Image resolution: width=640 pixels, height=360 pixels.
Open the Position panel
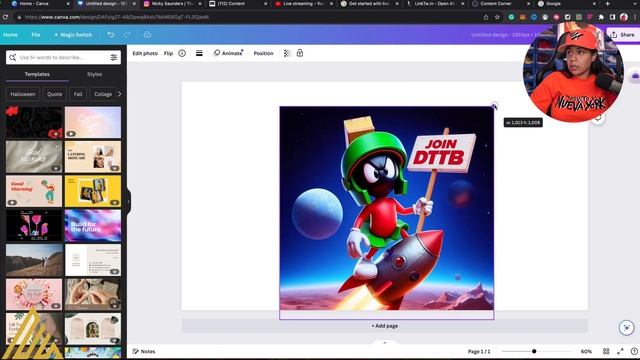pyautogui.click(x=263, y=53)
